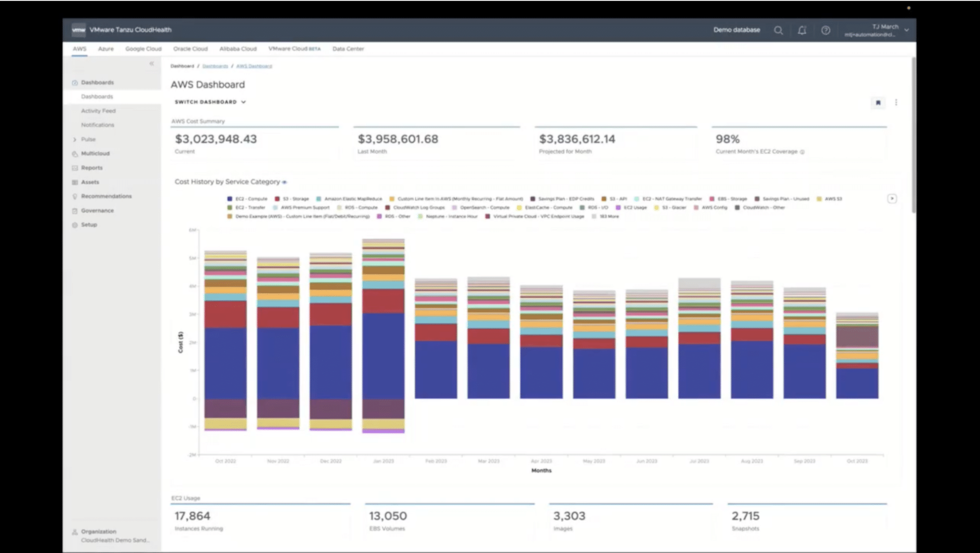Open the notifications bell icon

802,30
